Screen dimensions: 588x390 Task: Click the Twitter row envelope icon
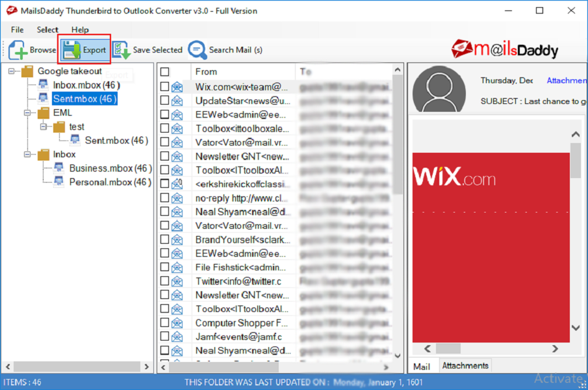(x=177, y=281)
